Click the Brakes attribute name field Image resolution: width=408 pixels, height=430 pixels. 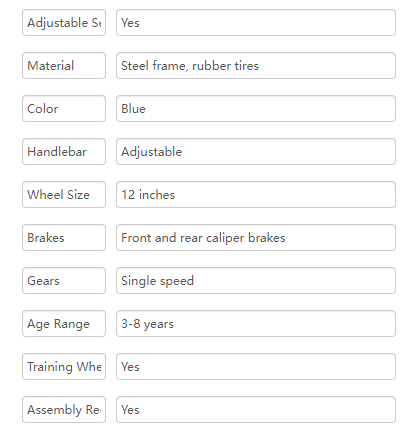tap(64, 238)
